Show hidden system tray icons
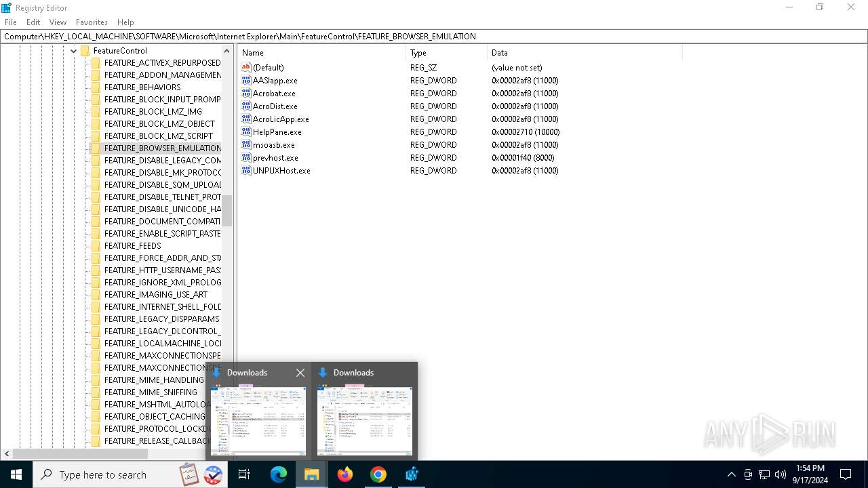 coord(731,474)
